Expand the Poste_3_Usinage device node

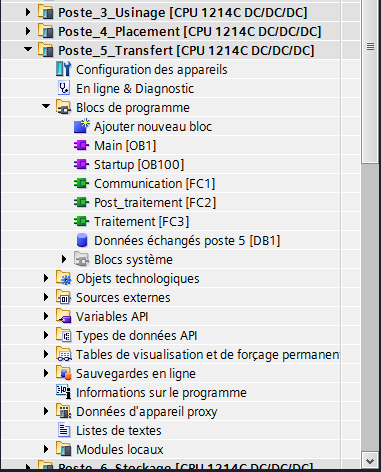(x=28, y=12)
